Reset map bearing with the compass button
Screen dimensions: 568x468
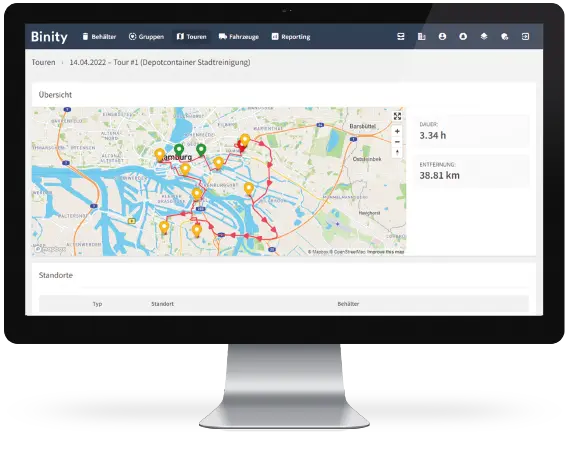[397, 152]
